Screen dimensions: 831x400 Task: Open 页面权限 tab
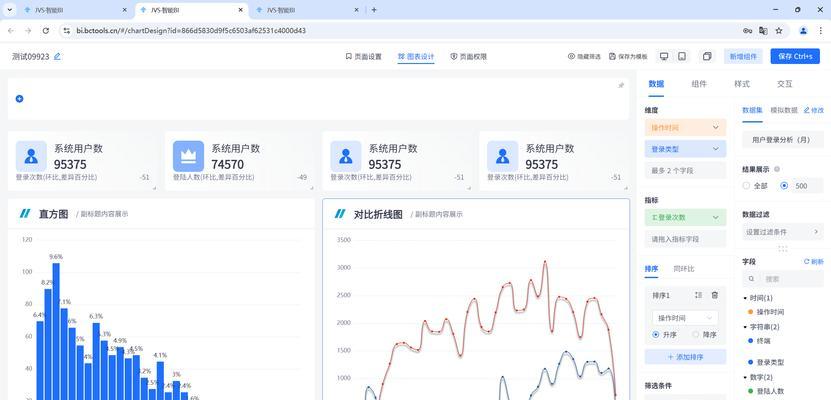468,57
